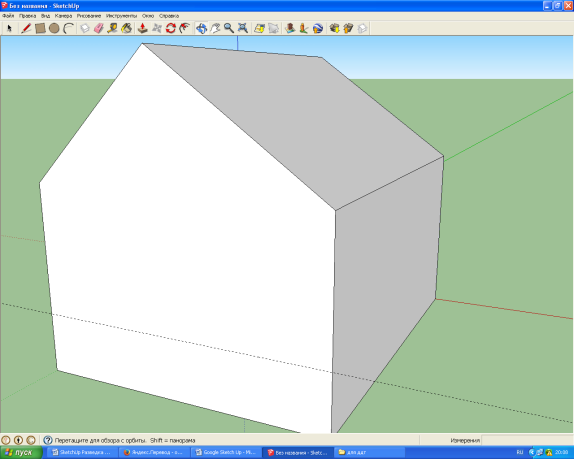Pick the Tape Measure tool
Image resolution: width=574 pixels, height=459 pixels.
coord(113,28)
